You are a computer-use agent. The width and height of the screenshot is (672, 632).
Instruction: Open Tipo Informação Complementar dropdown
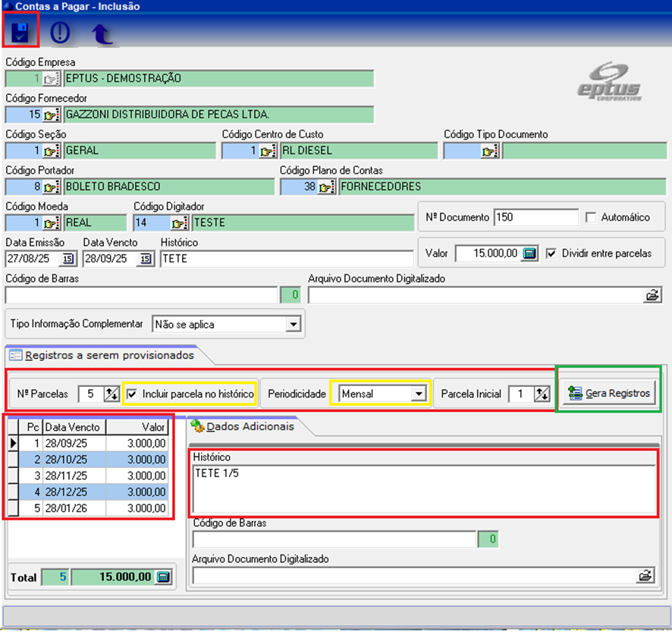294,325
